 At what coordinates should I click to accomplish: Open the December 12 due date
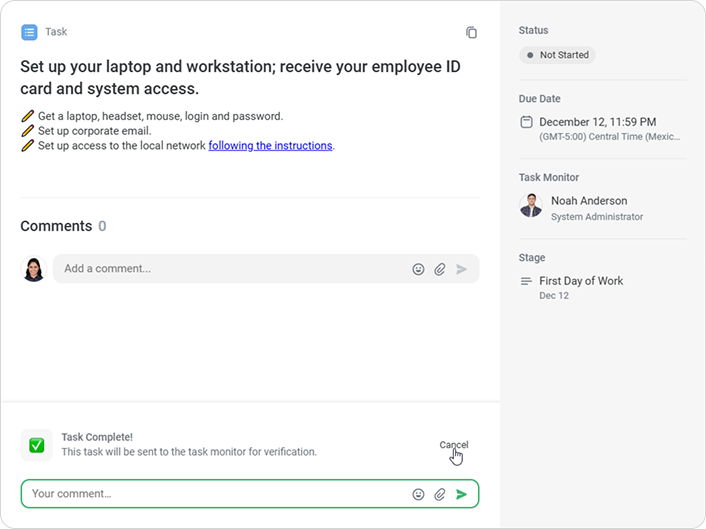pos(598,122)
